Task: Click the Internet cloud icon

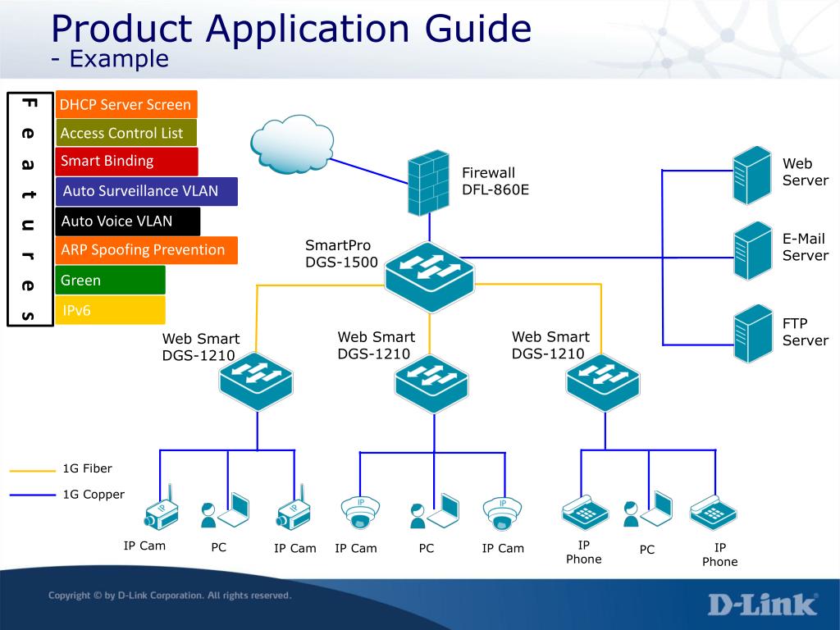Action: [x=292, y=144]
